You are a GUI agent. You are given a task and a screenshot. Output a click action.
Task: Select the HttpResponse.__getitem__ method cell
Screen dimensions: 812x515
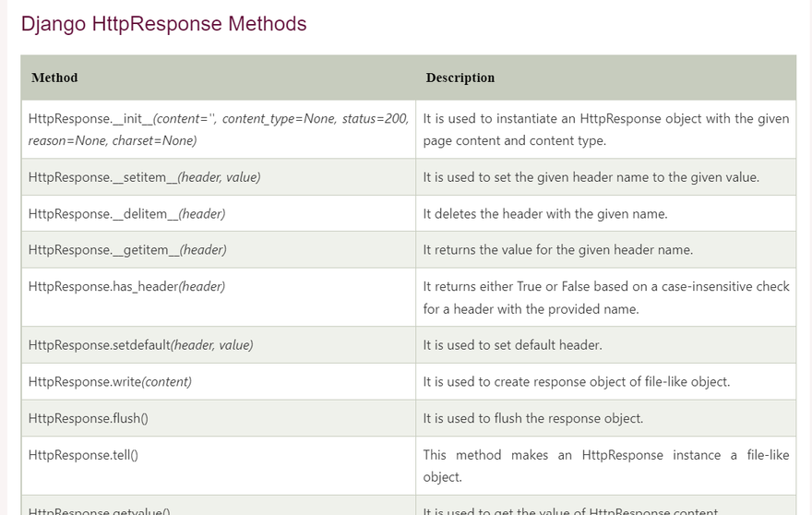(x=127, y=250)
